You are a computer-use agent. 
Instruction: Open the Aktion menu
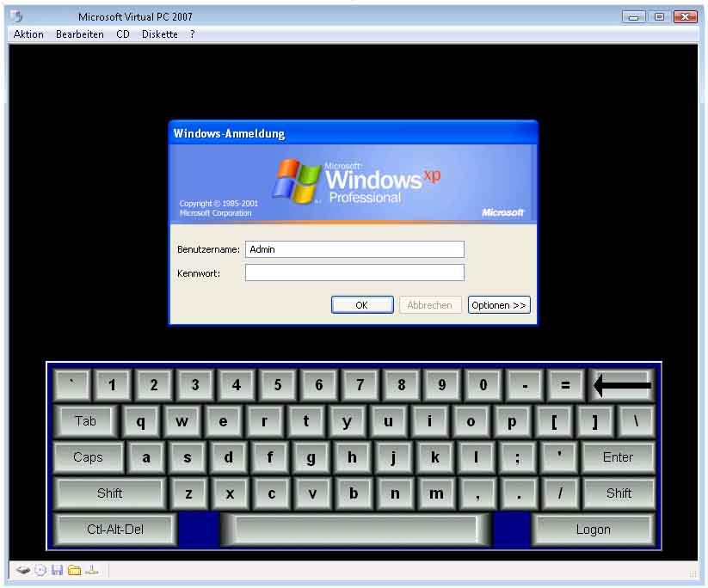[x=28, y=34]
